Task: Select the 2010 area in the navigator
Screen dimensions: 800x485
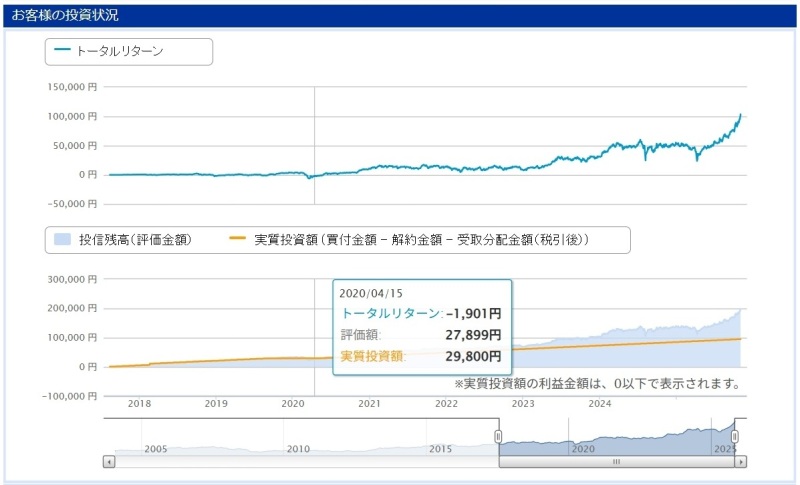Action: [x=298, y=449]
